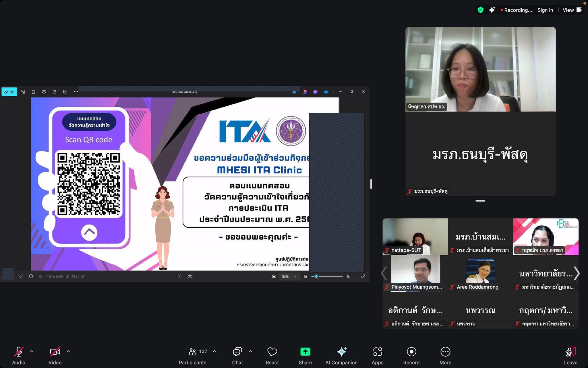Show previous page of participant thumbnails

click(384, 273)
